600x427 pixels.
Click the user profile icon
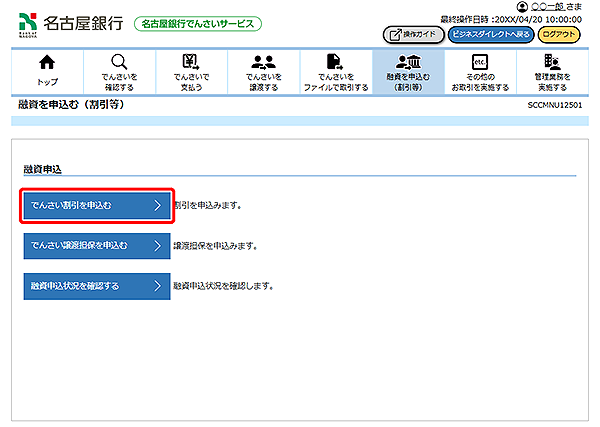(522, 7)
